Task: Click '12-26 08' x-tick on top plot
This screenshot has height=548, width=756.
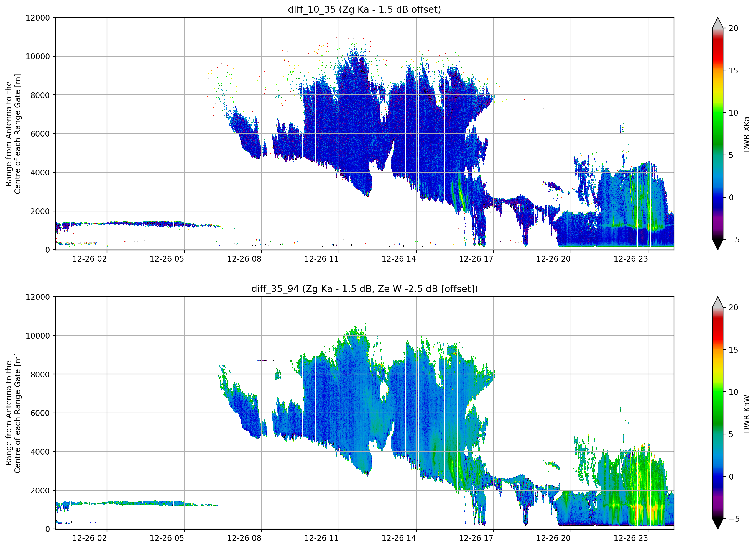Action: pos(244,259)
